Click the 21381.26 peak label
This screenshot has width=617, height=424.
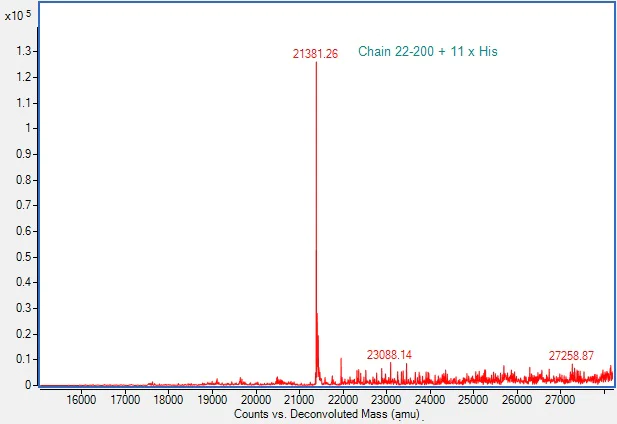315,54
